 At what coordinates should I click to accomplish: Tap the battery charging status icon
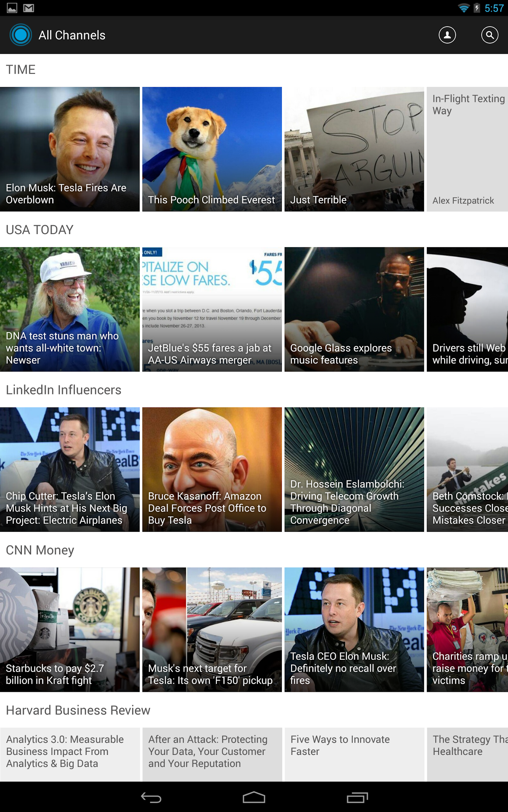pyautogui.click(x=477, y=8)
